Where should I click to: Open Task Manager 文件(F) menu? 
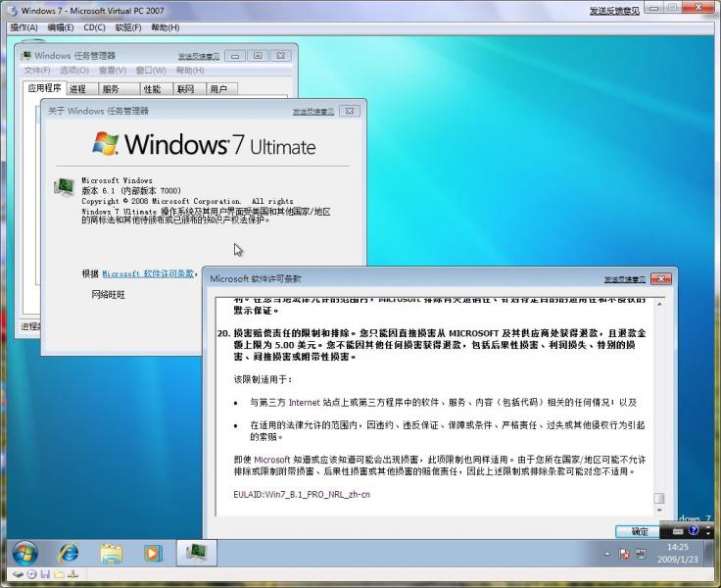[37, 71]
